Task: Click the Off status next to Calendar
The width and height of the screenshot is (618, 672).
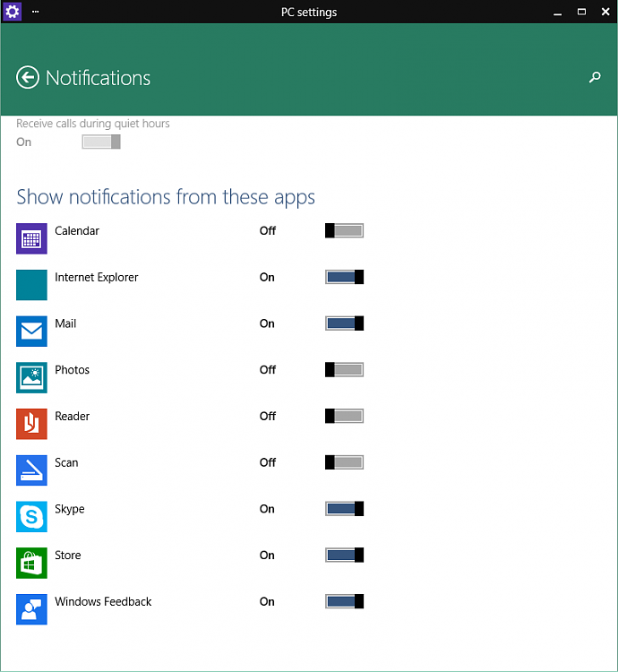Action: pos(268,230)
